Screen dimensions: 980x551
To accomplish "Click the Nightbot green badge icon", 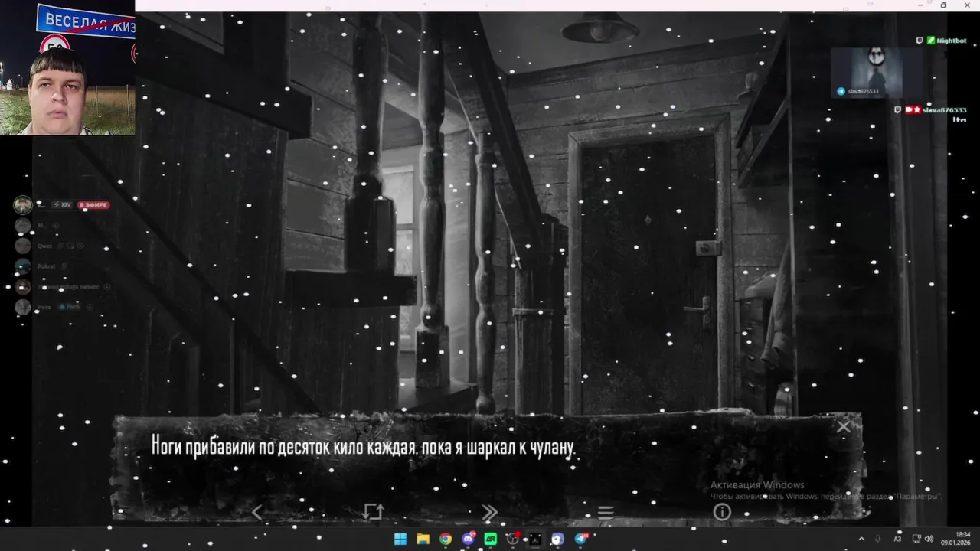I will tap(931, 41).
